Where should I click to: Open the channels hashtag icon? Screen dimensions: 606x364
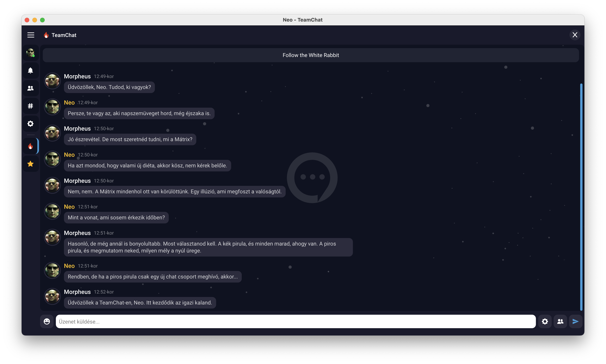pos(30,106)
